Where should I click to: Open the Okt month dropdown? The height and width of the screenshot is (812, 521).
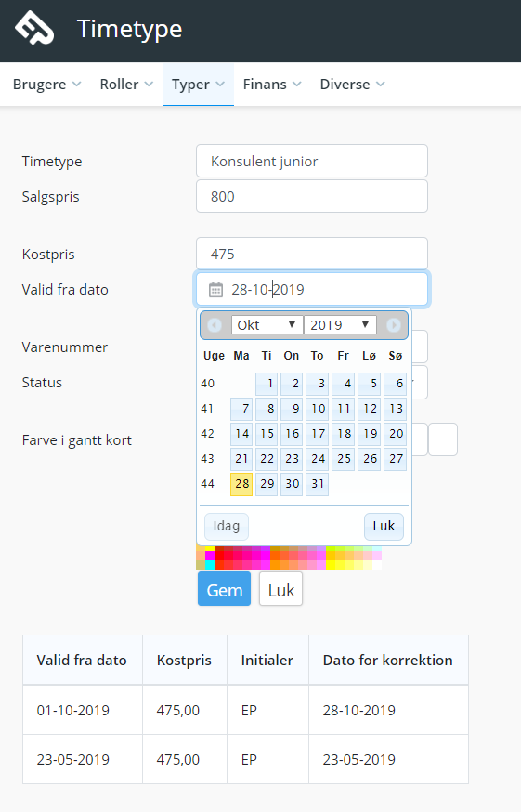tap(267, 325)
